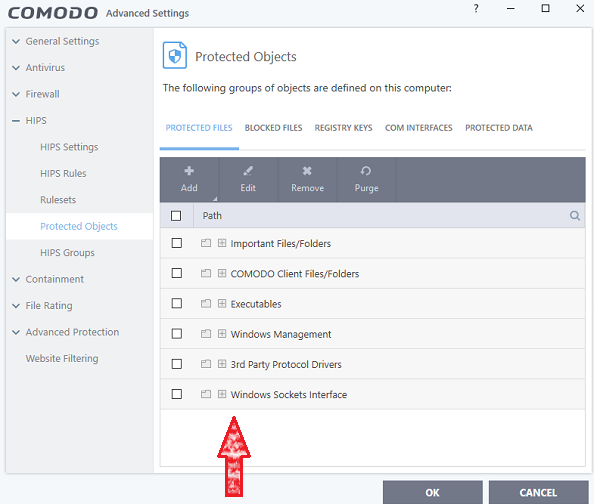
Task: Open Website Filtering in sidebar
Action: tap(62, 358)
